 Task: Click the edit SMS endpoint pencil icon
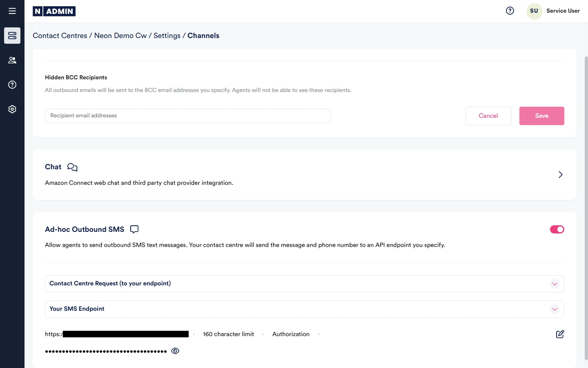(x=560, y=334)
